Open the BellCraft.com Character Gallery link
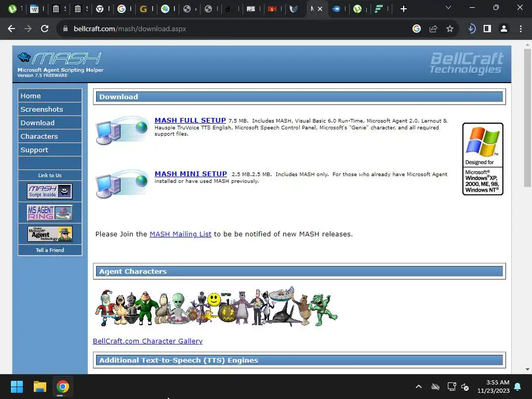This screenshot has width=532, height=399. tap(148, 341)
